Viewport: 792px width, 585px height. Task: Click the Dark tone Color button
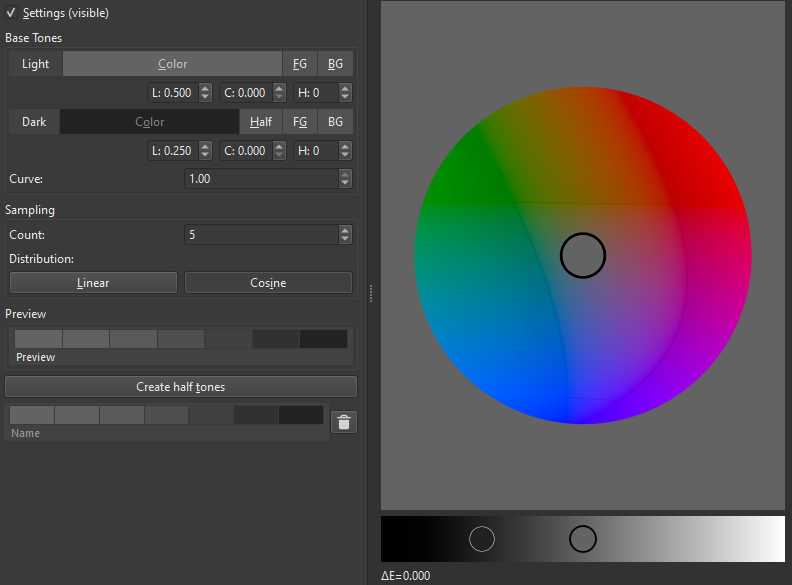coord(149,122)
